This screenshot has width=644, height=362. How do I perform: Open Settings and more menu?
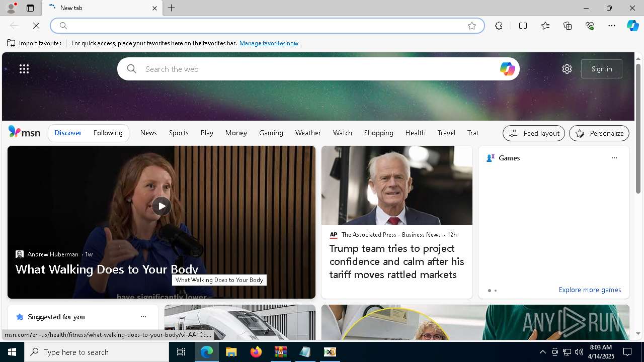pos(612,26)
